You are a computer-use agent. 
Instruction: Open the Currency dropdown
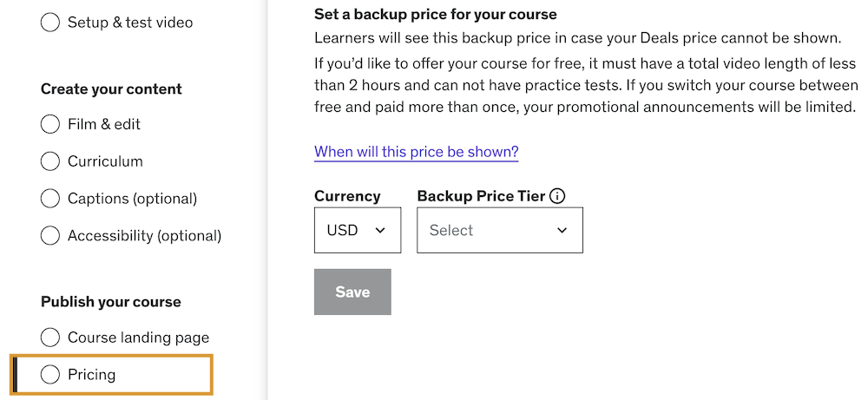tap(357, 230)
